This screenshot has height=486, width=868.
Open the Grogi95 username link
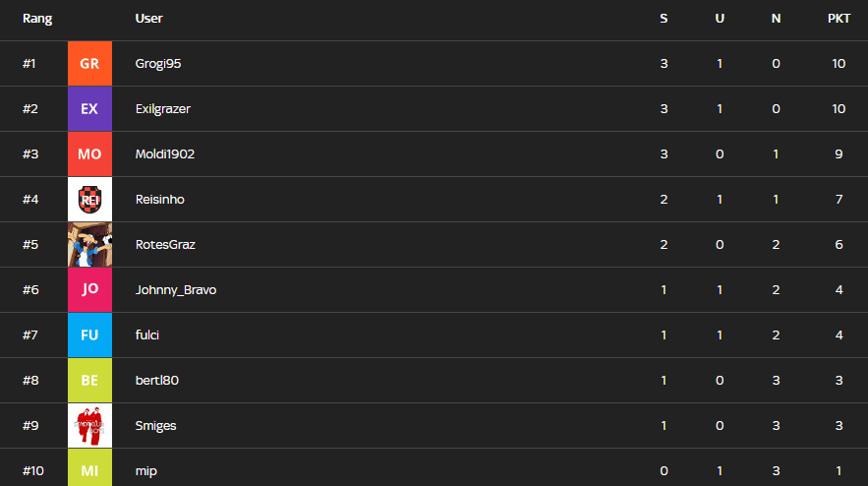[158, 64]
